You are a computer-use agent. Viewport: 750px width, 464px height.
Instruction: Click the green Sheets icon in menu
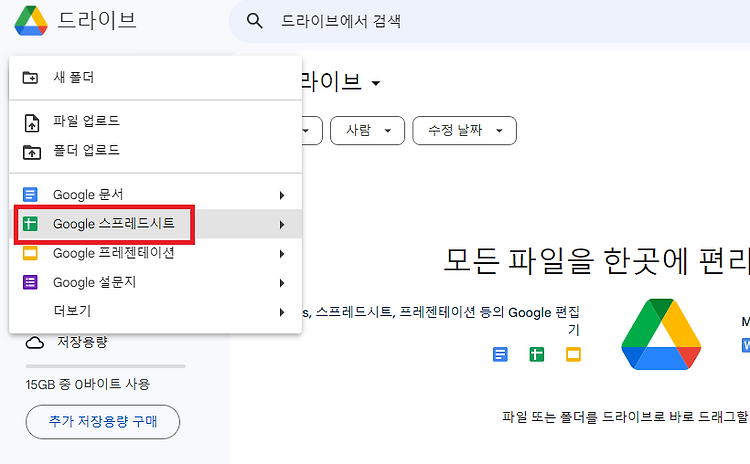[x=30, y=223]
